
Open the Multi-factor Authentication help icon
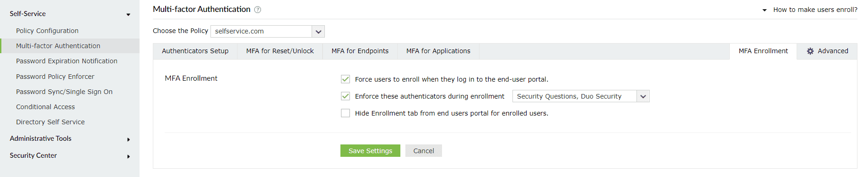[258, 10]
